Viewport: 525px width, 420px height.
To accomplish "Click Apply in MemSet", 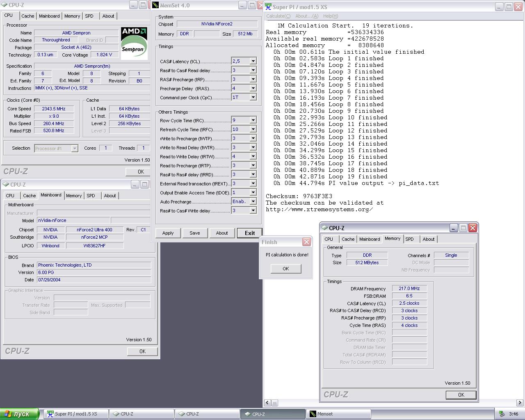I will pyautogui.click(x=168, y=233).
